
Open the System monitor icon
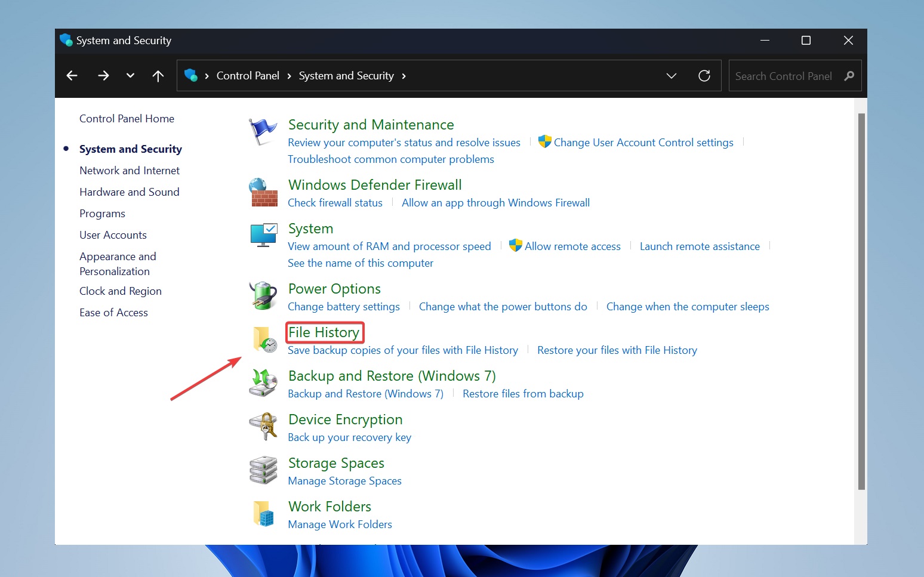coord(263,235)
